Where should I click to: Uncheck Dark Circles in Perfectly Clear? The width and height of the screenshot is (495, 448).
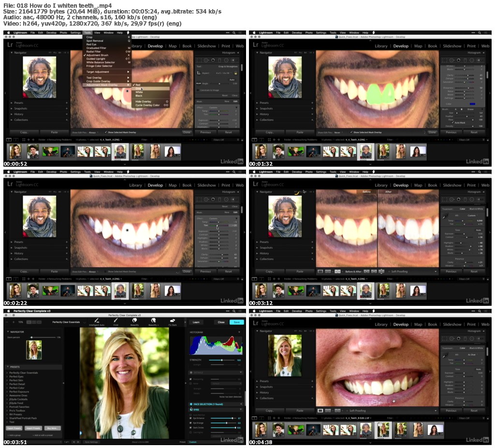pyautogui.click(x=190, y=428)
